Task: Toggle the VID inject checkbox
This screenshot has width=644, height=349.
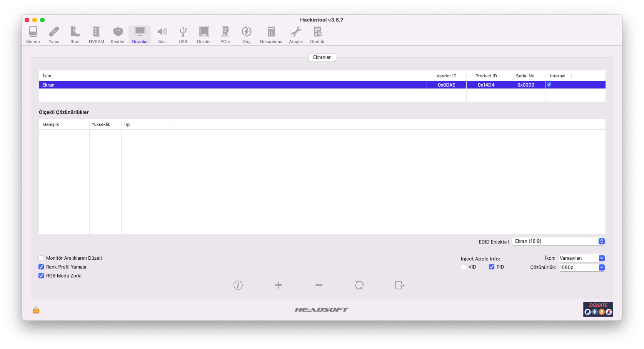Action: 464,267
